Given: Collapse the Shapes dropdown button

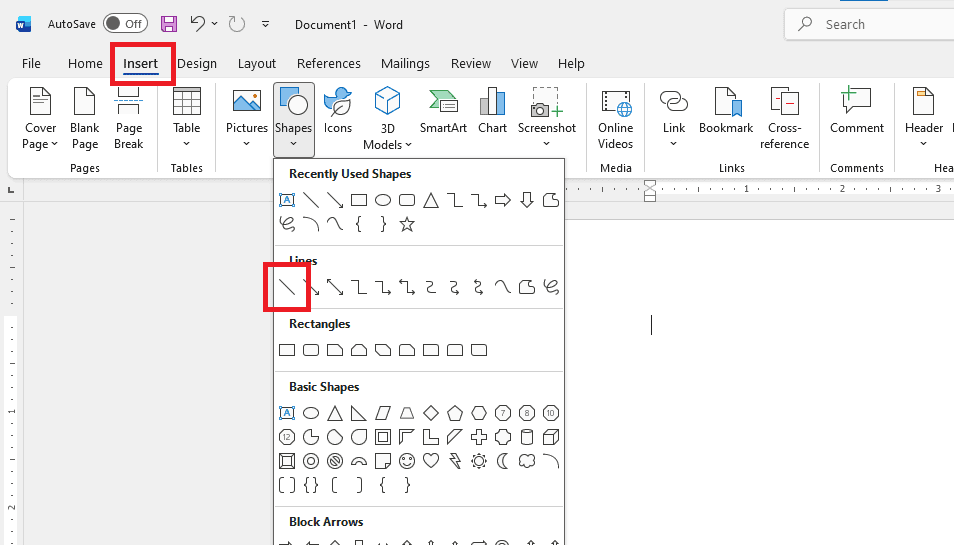Looking at the screenshot, I should point(294,119).
